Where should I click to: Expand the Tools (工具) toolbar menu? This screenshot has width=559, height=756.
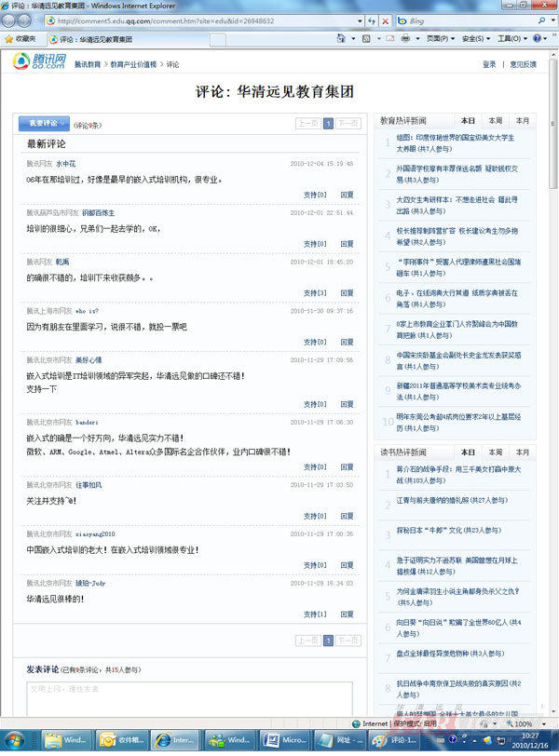coord(511,39)
